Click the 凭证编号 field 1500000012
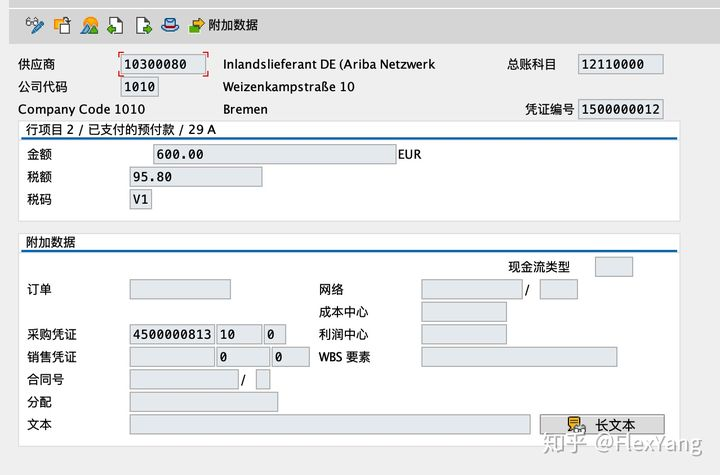The height and width of the screenshot is (475, 720). click(620, 109)
